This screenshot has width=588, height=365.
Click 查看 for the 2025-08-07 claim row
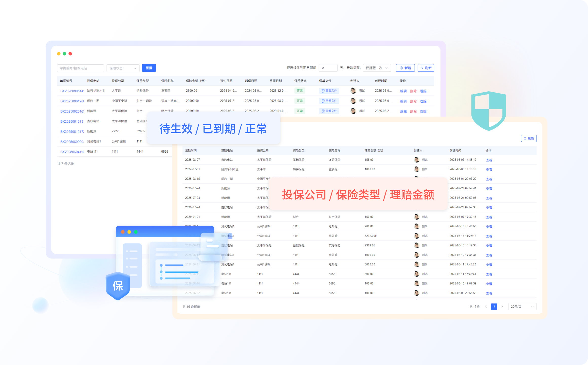pyautogui.click(x=489, y=160)
